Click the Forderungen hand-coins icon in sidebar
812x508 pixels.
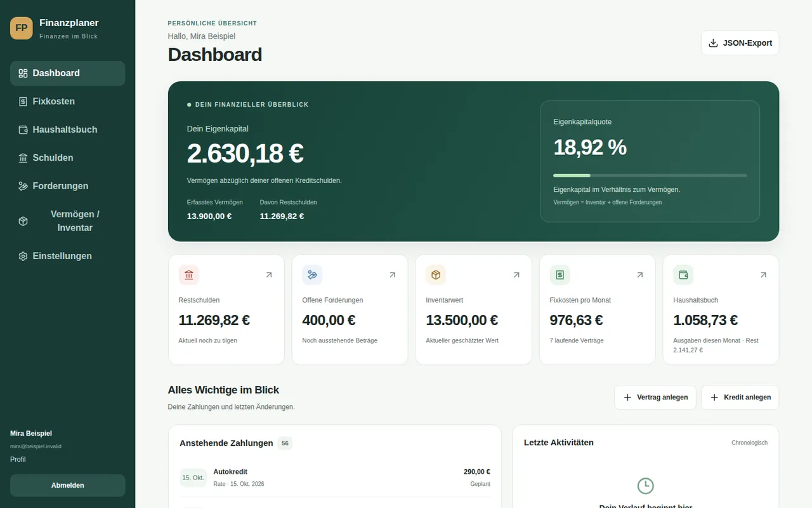click(x=23, y=186)
